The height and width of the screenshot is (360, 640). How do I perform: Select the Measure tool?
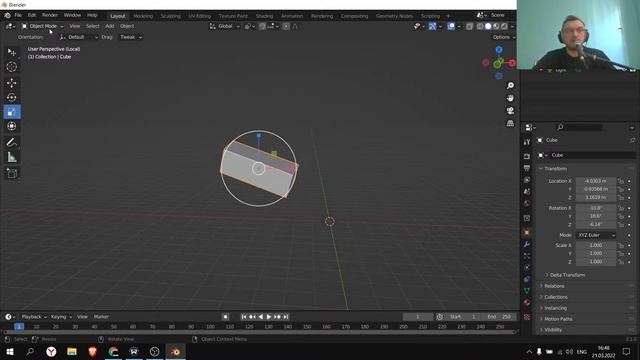(x=12, y=157)
